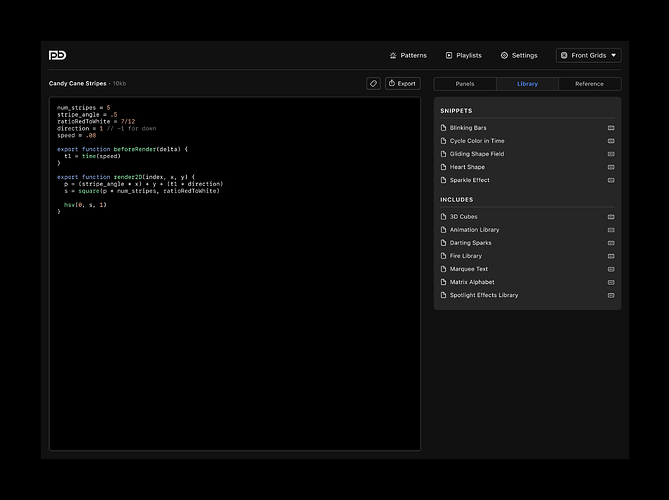Click the insert icon for Spotlight Effects Library
Image resolution: width=669 pixels, height=500 pixels.
tap(611, 295)
